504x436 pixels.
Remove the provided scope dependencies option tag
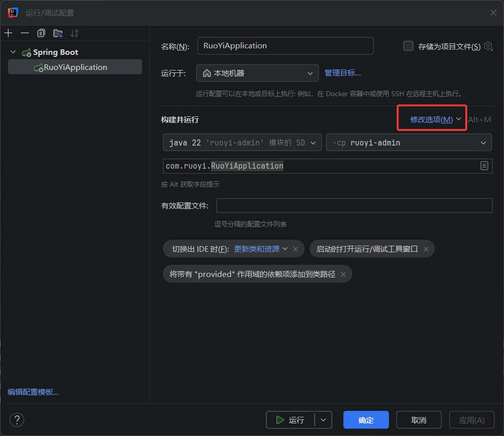343,274
